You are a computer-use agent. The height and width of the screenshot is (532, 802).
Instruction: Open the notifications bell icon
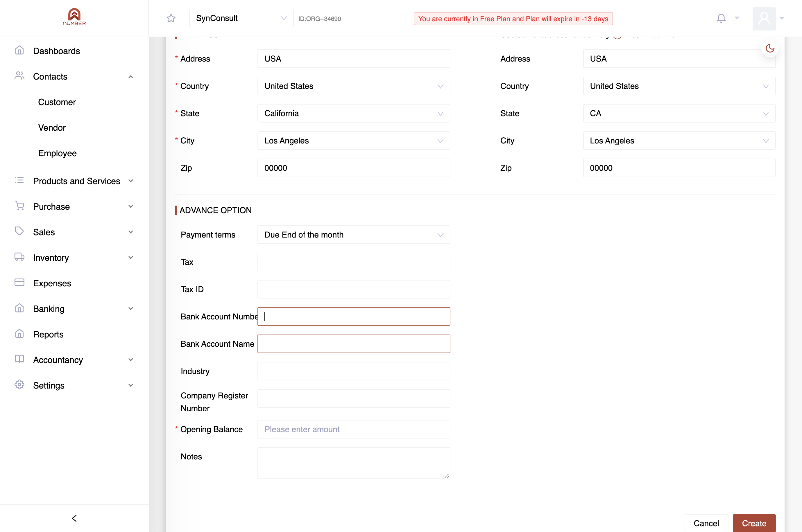tap(721, 18)
